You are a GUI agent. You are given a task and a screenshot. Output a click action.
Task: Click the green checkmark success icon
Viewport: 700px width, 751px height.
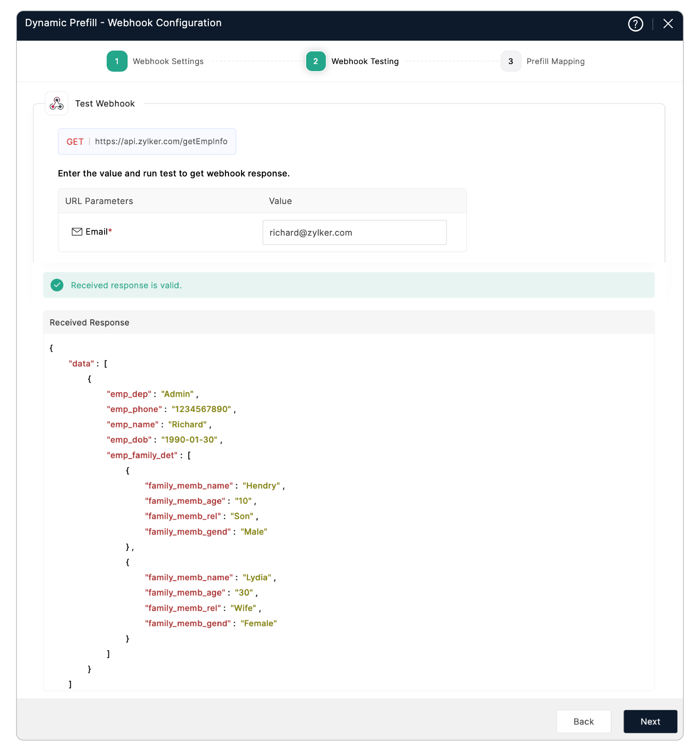(x=57, y=285)
